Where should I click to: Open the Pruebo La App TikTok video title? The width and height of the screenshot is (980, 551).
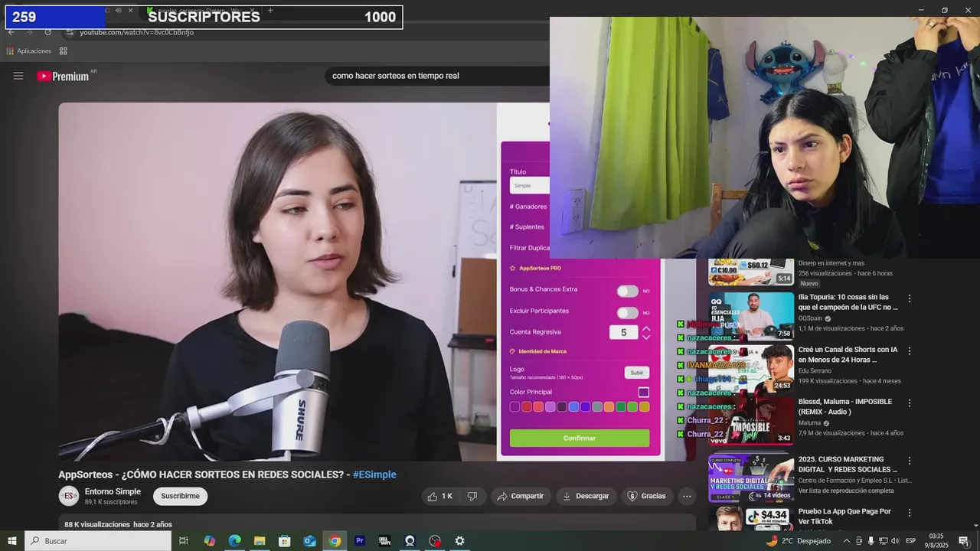(x=844, y=517)
